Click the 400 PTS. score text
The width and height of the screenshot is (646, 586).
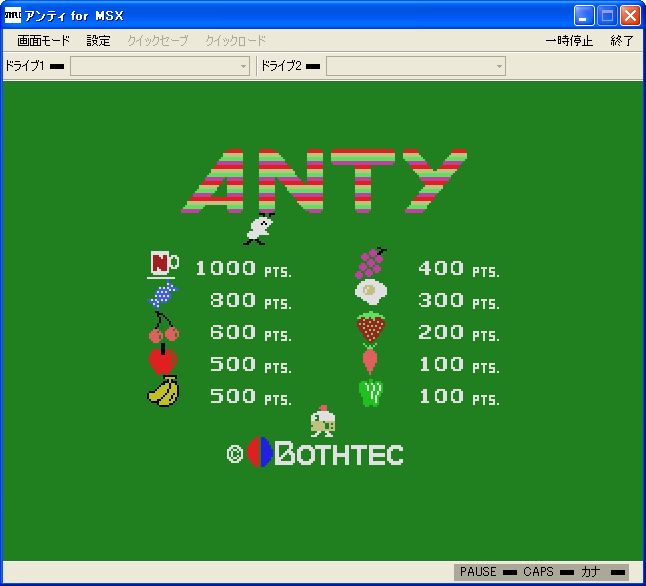click(459, 269)
